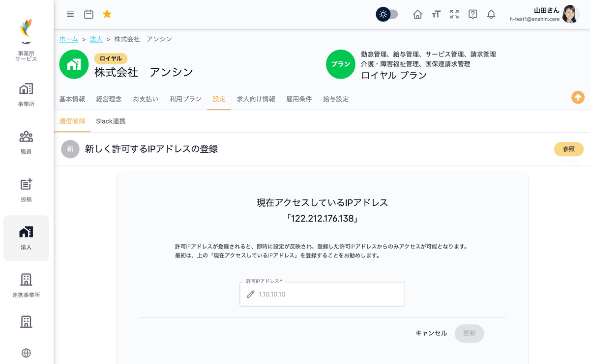Switch to the 雇用条件 tab

pos(299,99)
